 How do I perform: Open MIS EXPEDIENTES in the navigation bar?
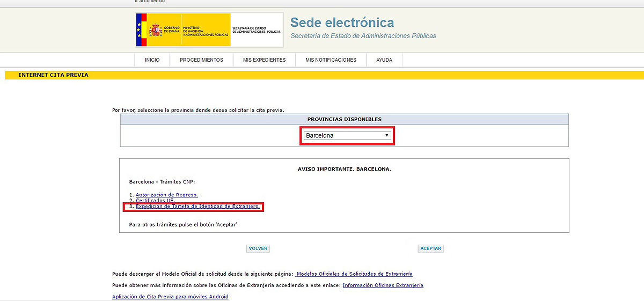pyautogui.click(x=264, y=60)
